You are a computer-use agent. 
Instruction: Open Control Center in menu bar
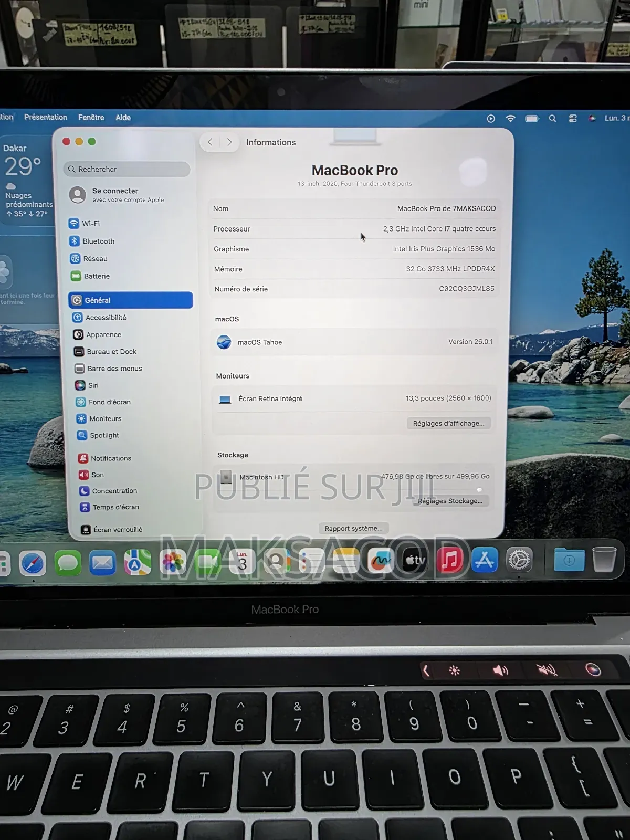[573, 118]
